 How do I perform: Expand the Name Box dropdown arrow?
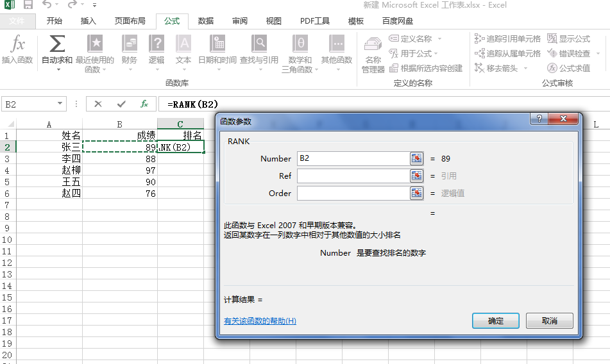click(60, 104)
